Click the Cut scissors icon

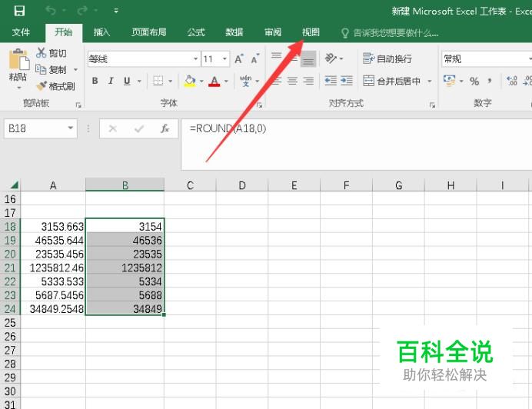point(42,53)
